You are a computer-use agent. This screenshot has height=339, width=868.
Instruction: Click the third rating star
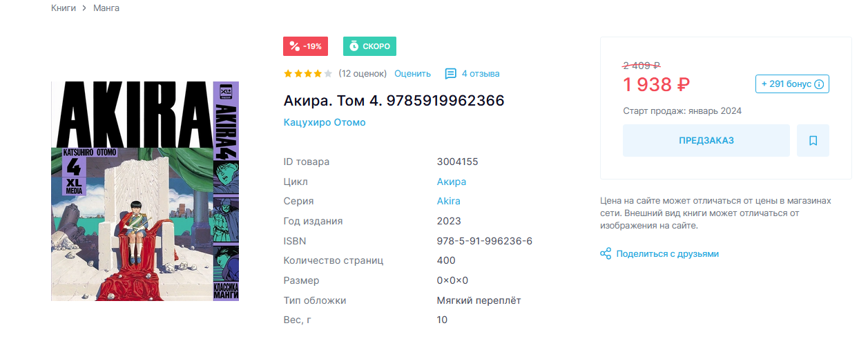pos(308,73)
